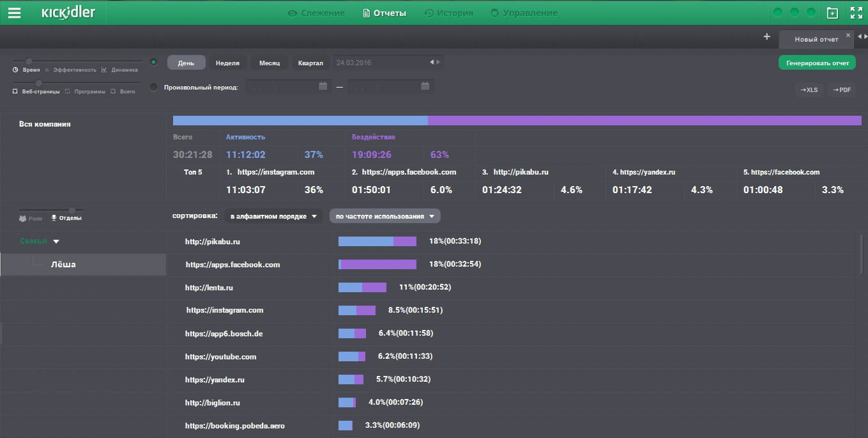Click the Роли/Отделы slider handle
The height and width of the screenshot is (438, 868).
coord(72,210)
